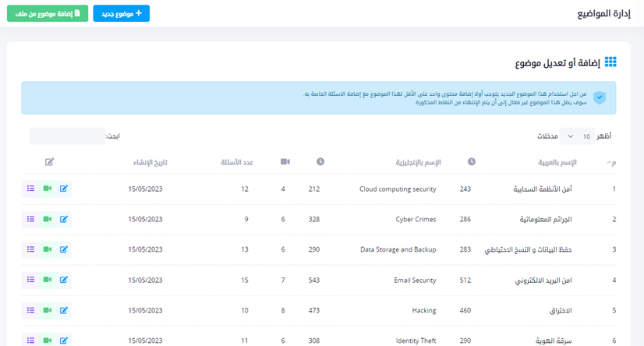Viewport: 644px width, 346px height.
Task: Open video icon in the Hacking row
Action: (48, 310)
